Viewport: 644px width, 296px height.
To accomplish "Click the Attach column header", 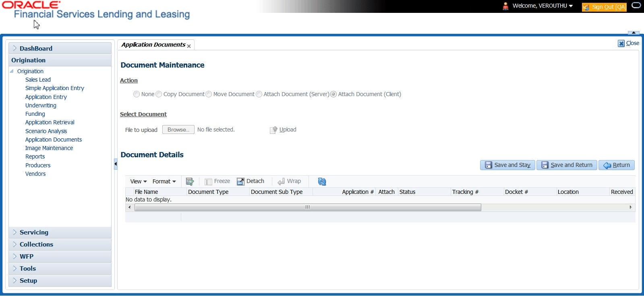I will point(387,192).
